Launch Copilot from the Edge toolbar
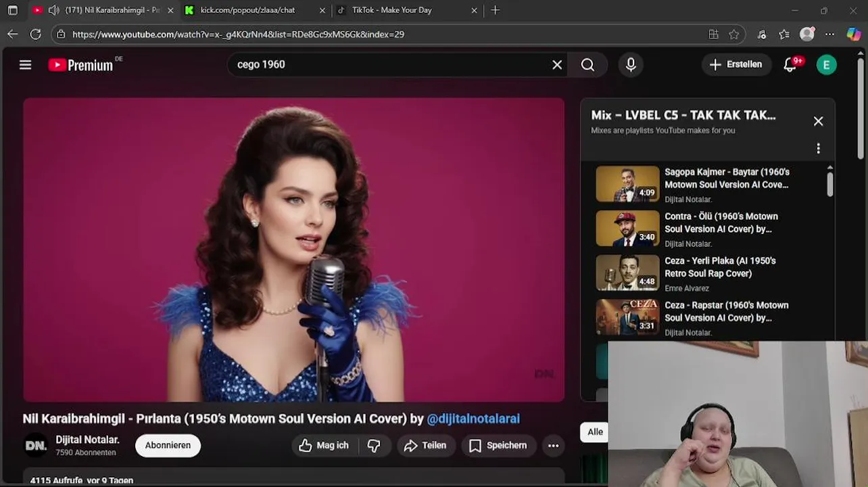 coord(854,34)
